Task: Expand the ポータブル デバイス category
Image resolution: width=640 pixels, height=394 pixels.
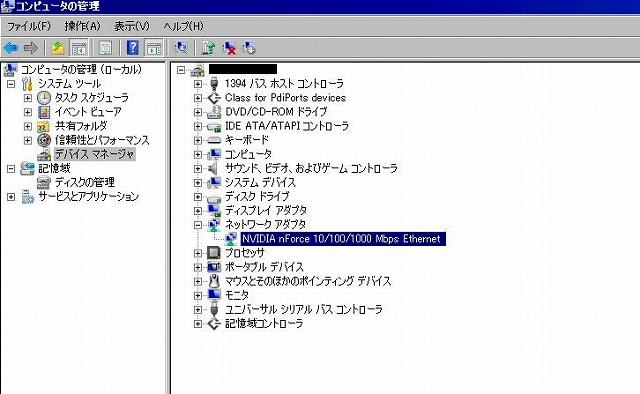Action: [198, 267]
